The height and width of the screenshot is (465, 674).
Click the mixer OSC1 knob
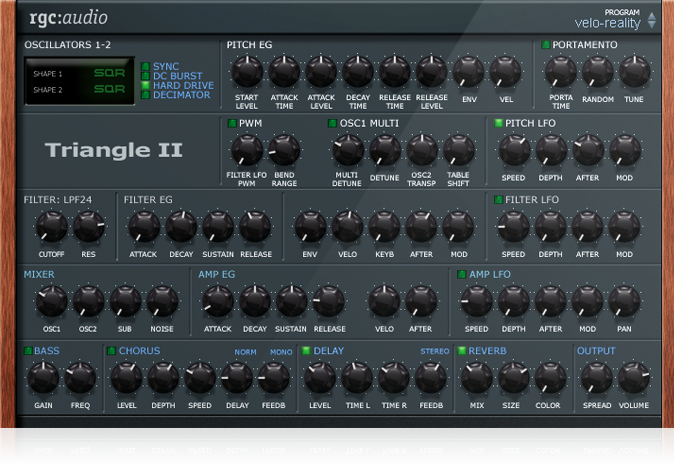52,301
